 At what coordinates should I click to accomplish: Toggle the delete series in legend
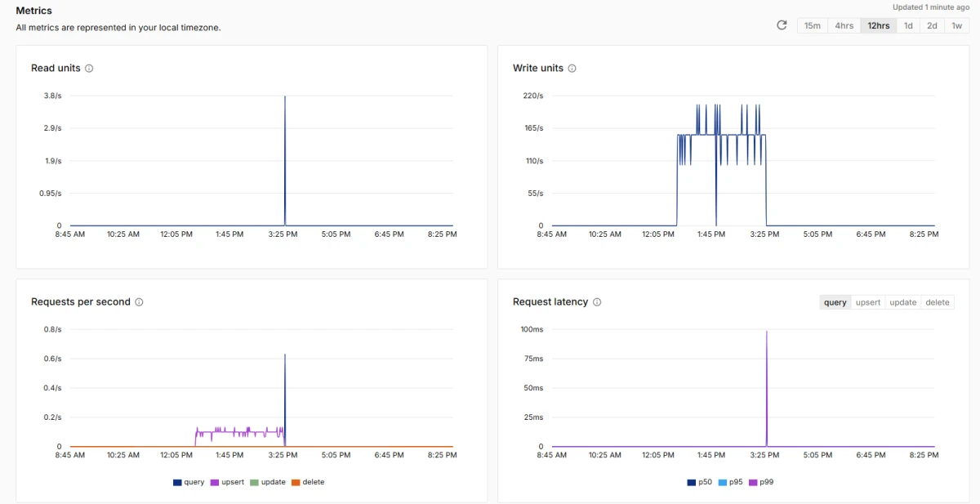pos(308,483)
